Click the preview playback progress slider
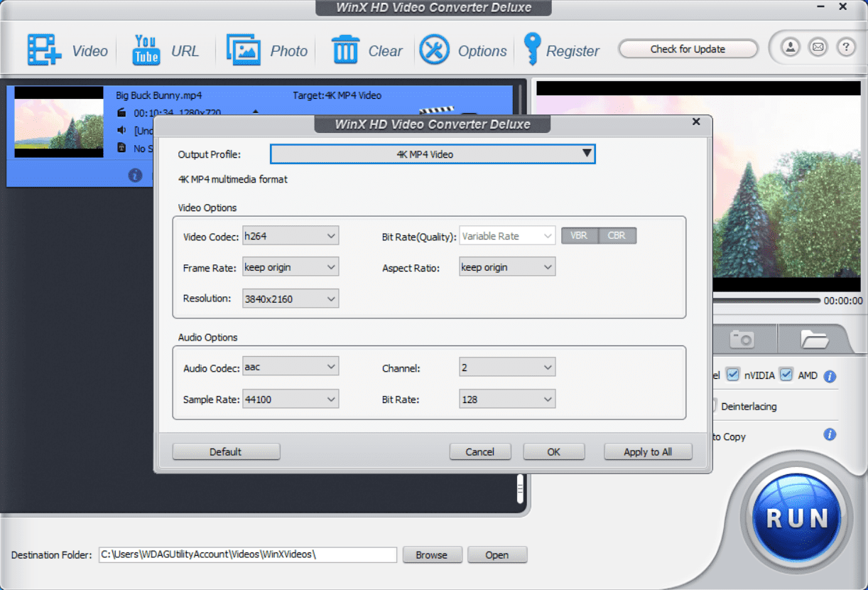The image size is (868, 590). tap(766, 301)
